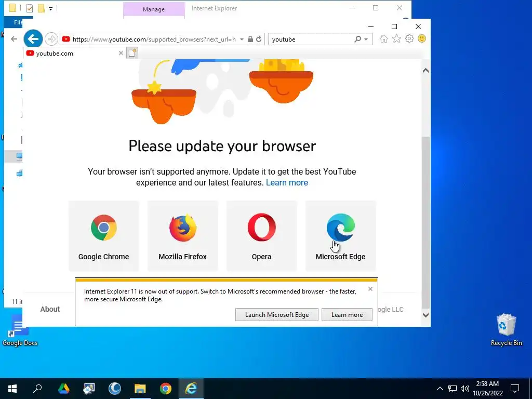Click back arrow in File Explorer window
The width and height of the screenshot is (532, 399).
14,39
